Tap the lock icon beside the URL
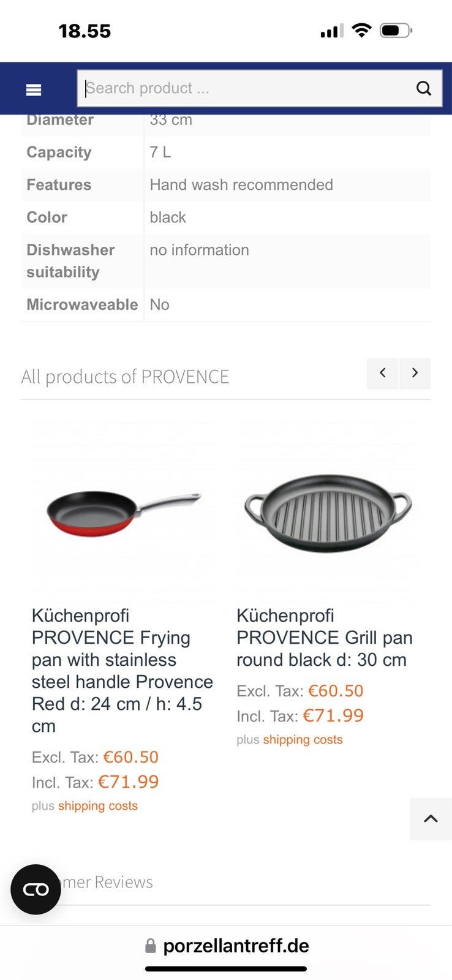The height and width of the screenshot is (980, 452). (150, 946)
